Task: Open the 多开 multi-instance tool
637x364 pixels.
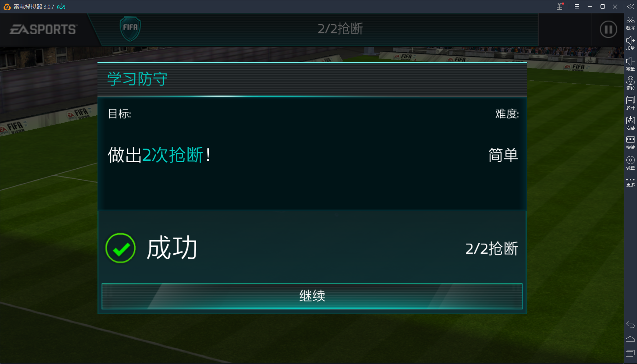Action: 630,103
